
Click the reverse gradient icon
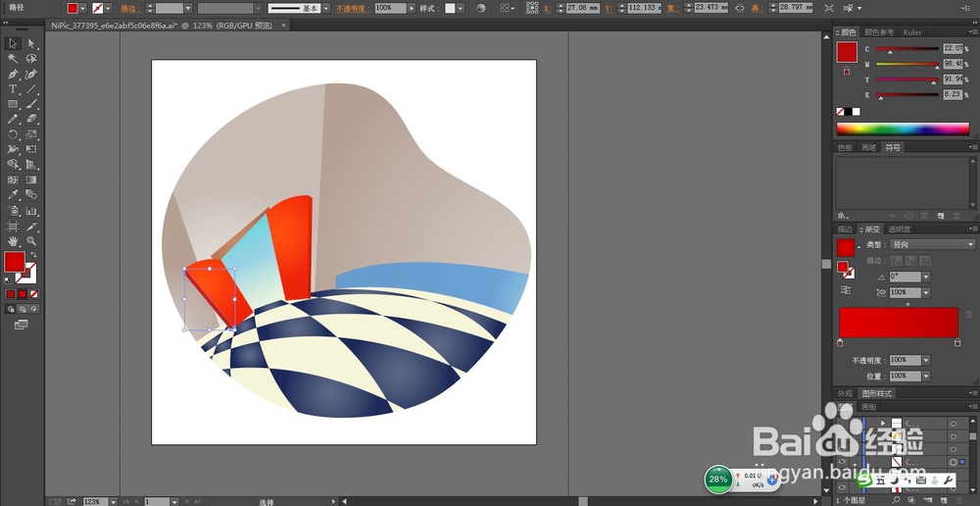pyautogui.click(x=846, y=290)
